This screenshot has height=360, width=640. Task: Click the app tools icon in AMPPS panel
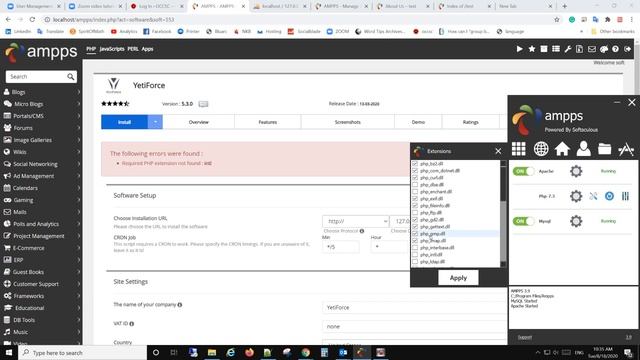[626, 149]
